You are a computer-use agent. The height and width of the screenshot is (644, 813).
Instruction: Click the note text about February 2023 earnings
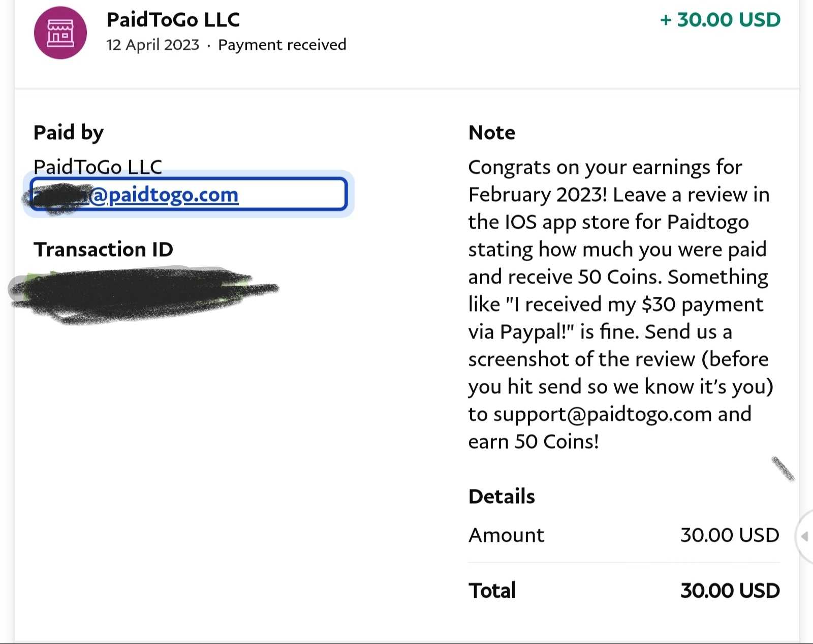620,304
